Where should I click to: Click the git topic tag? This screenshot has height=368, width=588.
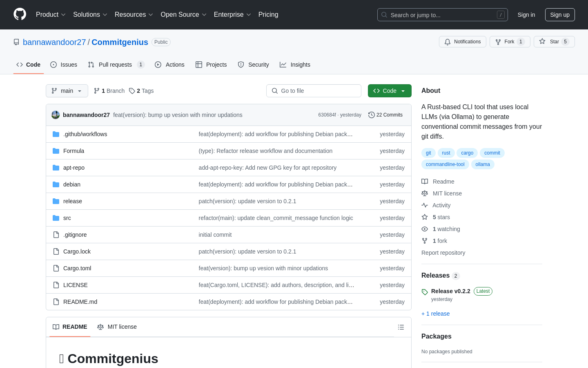click(428, 153)
